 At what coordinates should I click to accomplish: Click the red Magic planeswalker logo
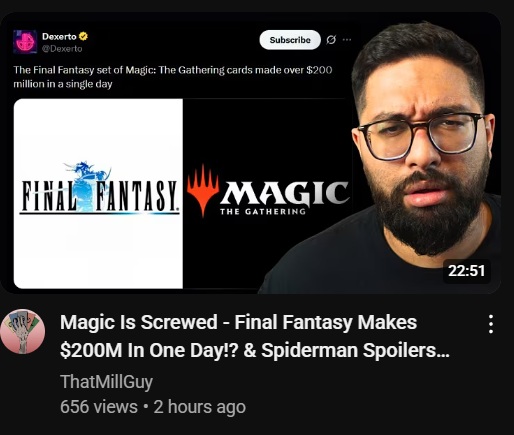(203, 190)
